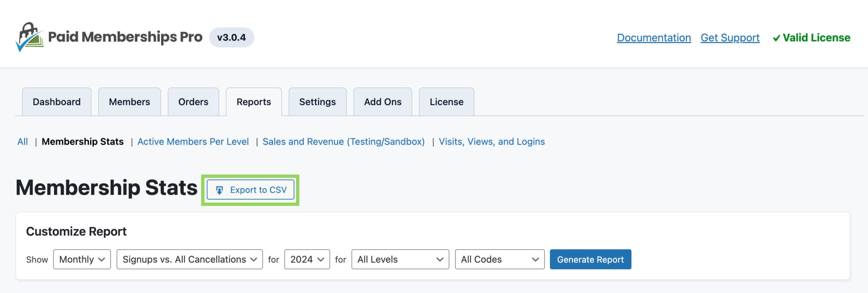This screenshot has height=293, width=868.
Task: Open the Dashboard tab
Action: [57, 102]
